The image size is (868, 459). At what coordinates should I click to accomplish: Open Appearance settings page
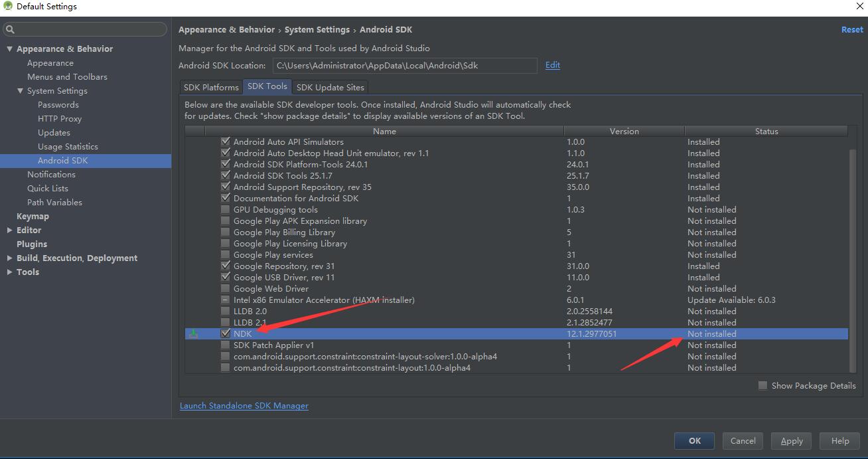[50, 62]
